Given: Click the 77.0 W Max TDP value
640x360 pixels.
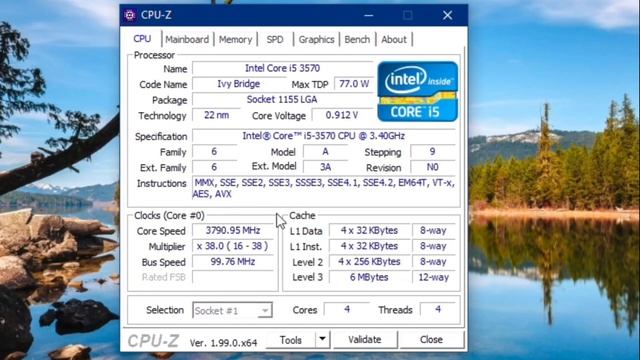Looking at the screenshot, I should click(x=354, y=84).
